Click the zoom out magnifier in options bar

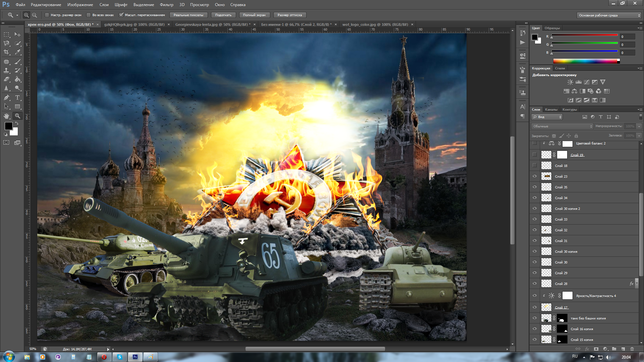tap(35, 15)
